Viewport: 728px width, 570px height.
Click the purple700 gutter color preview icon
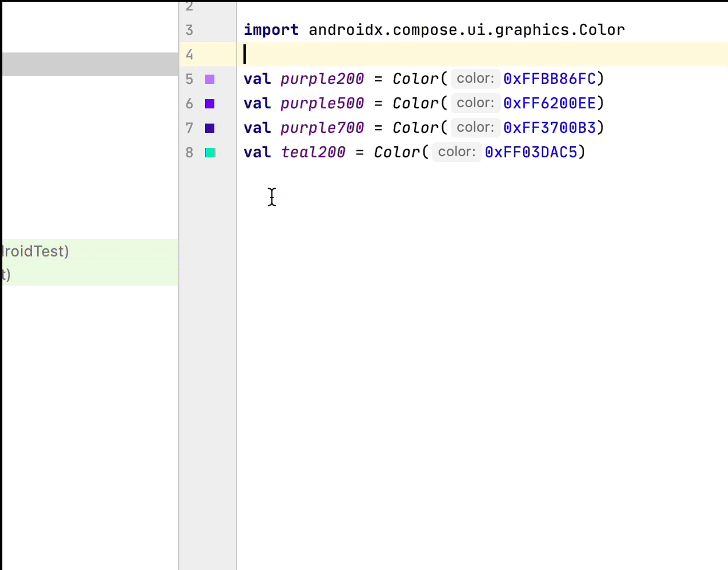(209, 128)
